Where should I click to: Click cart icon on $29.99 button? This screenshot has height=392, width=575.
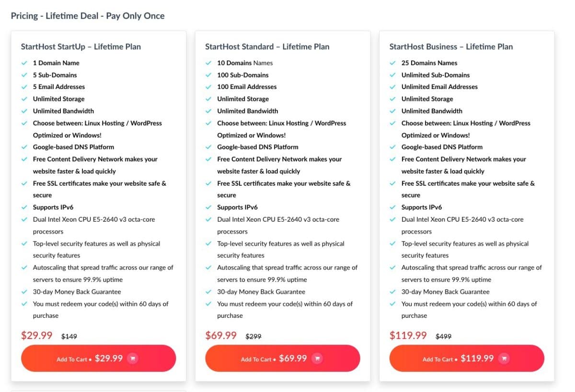tap(133, 358)
